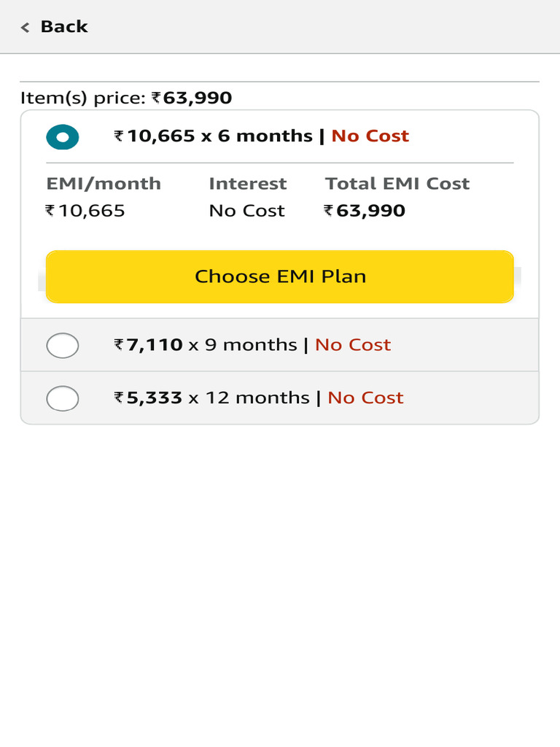The height and width of the screenshot is (747, 560).
Task: Select the 6 months EMI radio button
Action: 63,137
